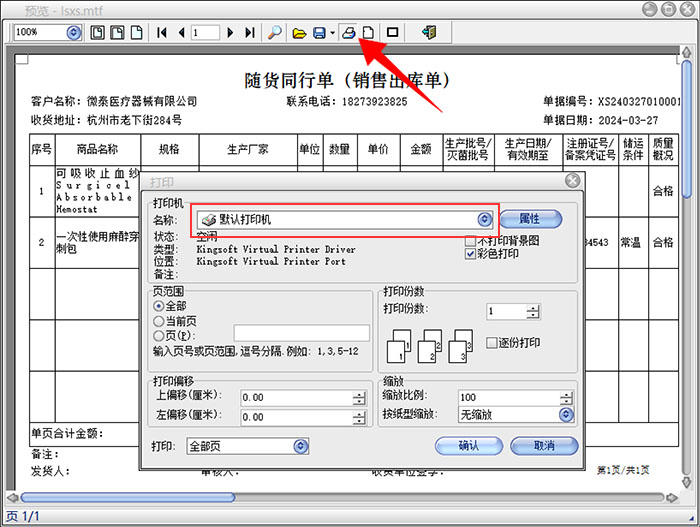Click the 确认 button
Viewport: 700px width, 527px height.
[x=468, y=446]
